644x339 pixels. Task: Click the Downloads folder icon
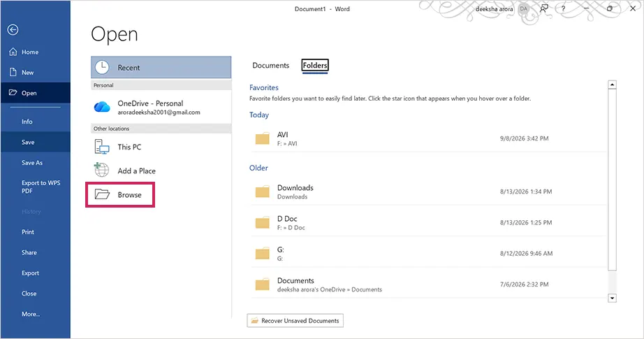click(262, 192)
